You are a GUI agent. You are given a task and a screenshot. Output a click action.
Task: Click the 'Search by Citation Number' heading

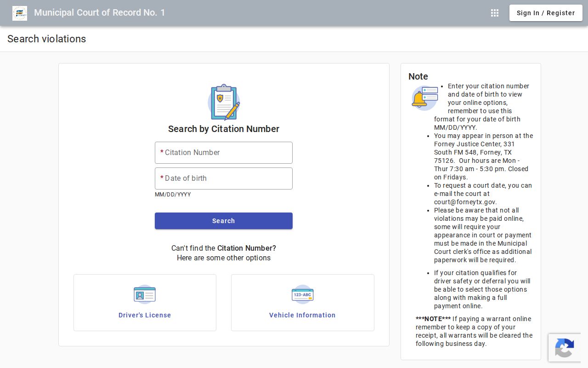(x=224, y=129)
